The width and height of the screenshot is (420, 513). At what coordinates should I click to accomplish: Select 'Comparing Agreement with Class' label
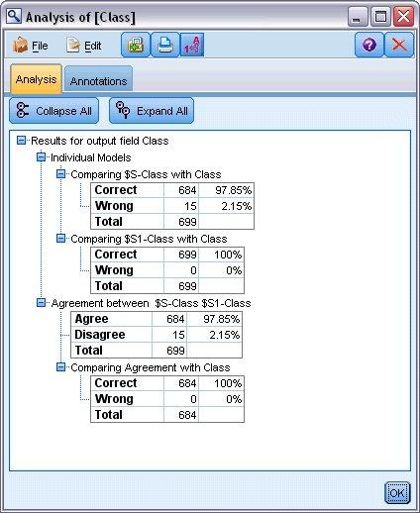pyautogui.click(x=150, y=367)
